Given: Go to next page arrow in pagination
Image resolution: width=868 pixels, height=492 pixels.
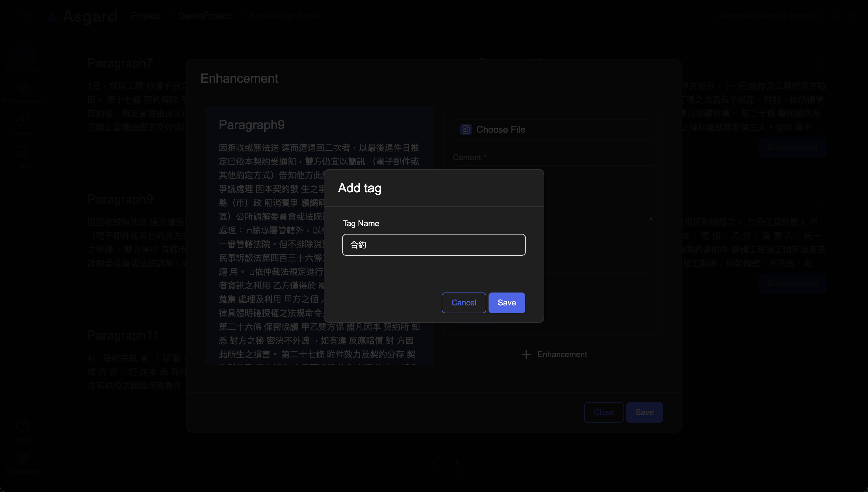Looking at the screenshot, I should pos(480,463).
